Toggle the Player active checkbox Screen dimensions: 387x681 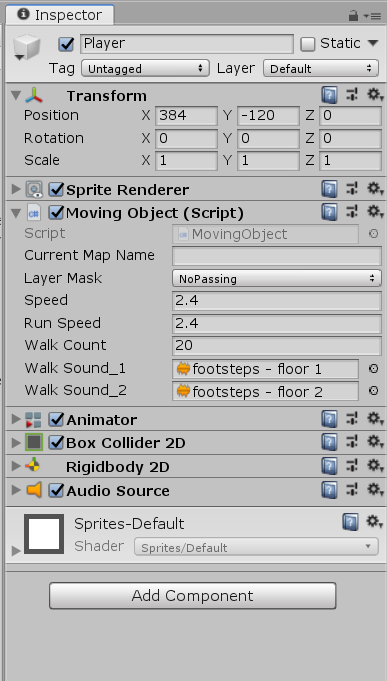[66, 44]
